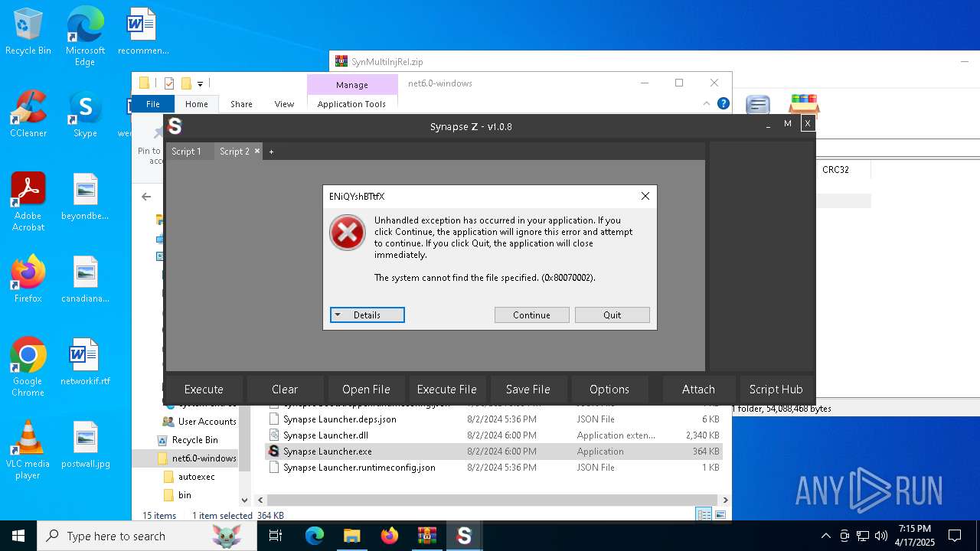
Task: Click the navigation pane down scroll arrow
Action: pyautogui.click(x=245, y=500)
